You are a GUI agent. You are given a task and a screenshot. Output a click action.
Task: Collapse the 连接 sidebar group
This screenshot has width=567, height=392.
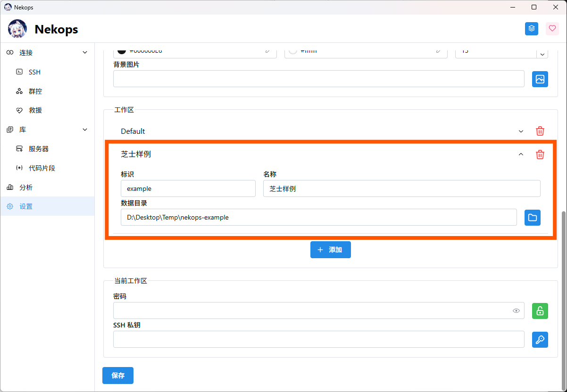85,52
